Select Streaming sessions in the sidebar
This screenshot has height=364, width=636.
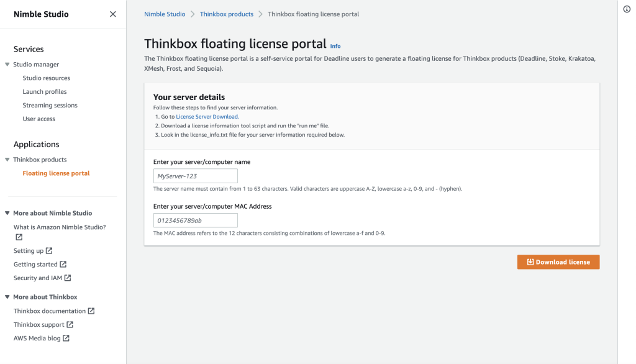(x=49, y=105)
